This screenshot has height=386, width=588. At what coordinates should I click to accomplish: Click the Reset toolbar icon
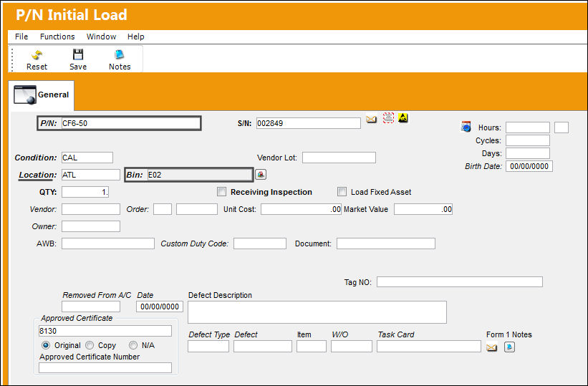pos(37,55)
